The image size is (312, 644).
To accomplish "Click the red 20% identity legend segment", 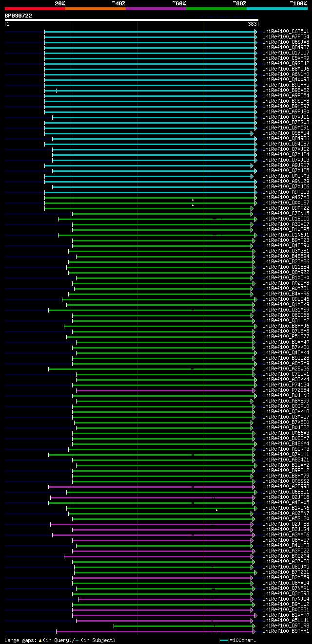I will point(35,8).
